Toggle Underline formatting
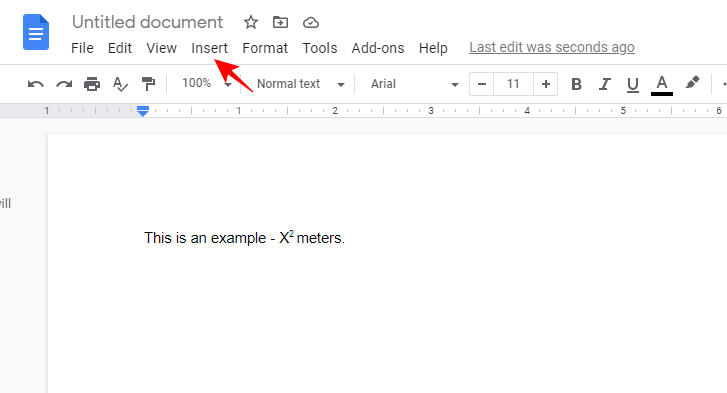The width and height of the screenshot is (727, 393). point(632,85)
